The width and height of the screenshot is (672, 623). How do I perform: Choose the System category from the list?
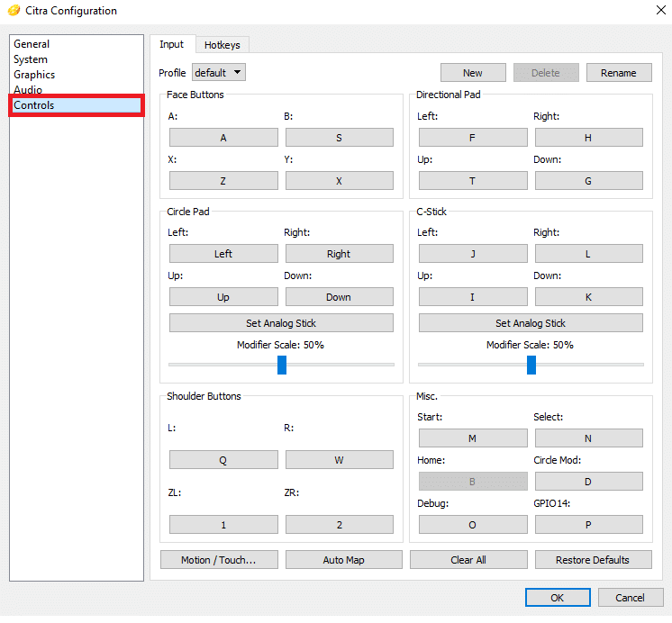coord(31,59)
